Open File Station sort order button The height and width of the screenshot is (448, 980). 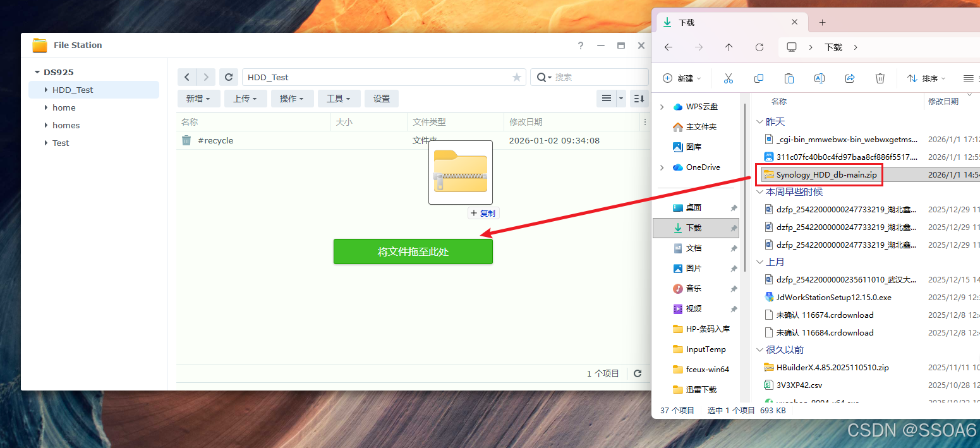[639, 99]
